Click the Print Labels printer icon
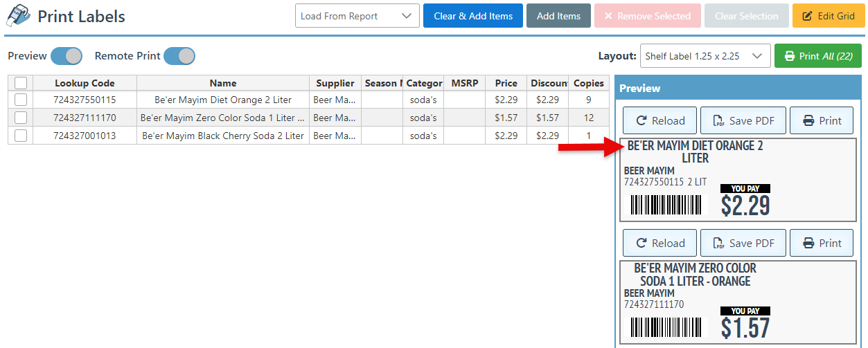 click(18, 15)
